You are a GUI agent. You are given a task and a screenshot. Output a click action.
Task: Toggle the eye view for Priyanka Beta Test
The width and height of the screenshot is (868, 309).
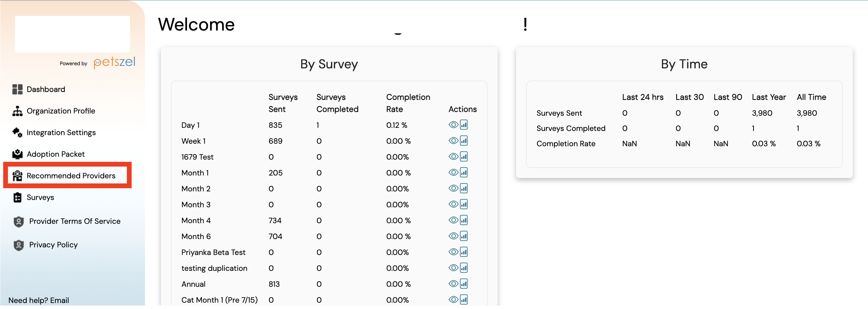click(x=452, y=252)
